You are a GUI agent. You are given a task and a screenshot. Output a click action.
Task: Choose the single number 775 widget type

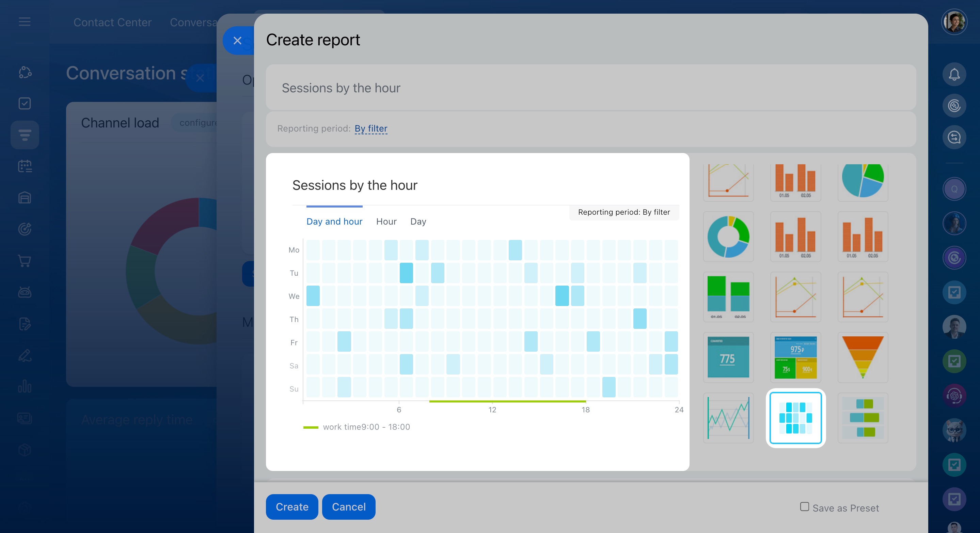coord(728,357)
